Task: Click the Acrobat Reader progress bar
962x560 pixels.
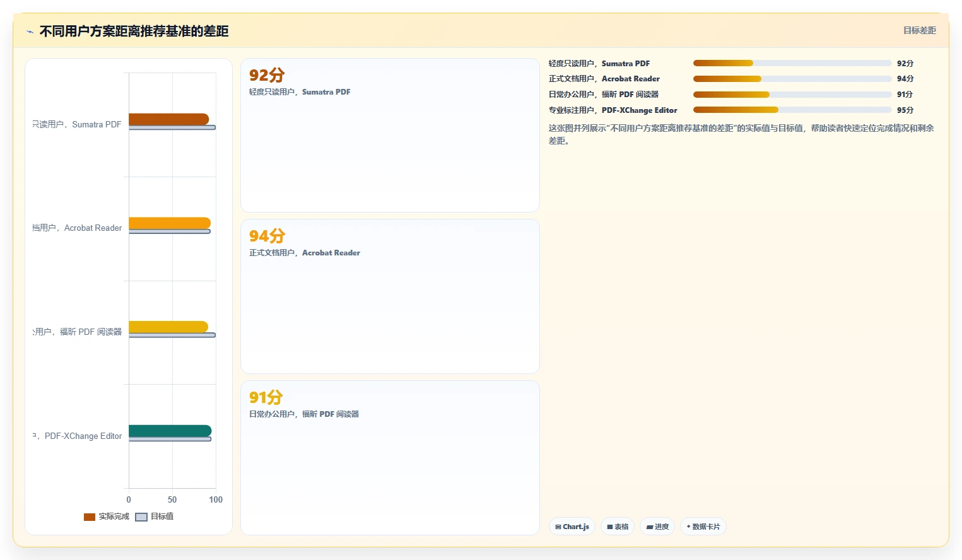Action: tap(792, 79)
